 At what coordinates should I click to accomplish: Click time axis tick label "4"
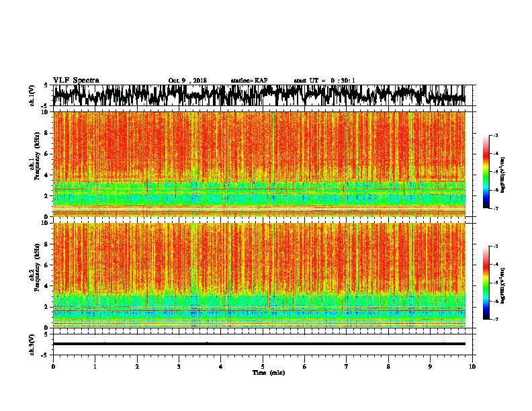click(221, 367)
